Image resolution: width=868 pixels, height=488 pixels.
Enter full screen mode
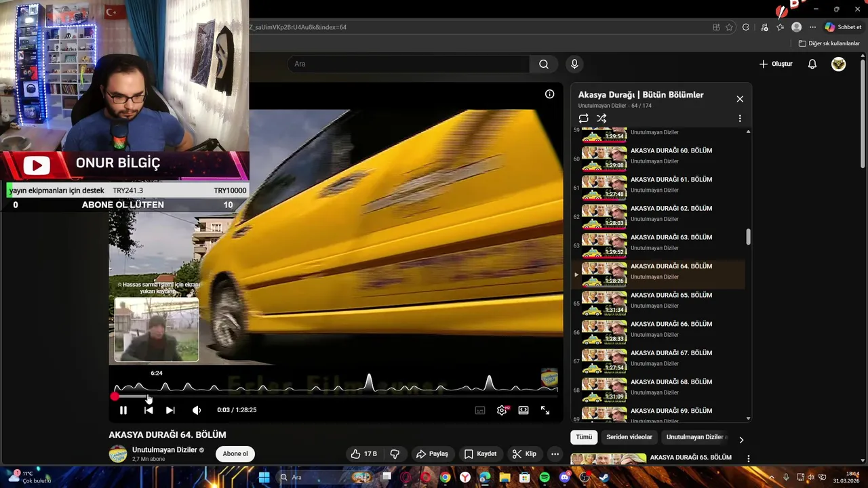[x=545, y=410]
